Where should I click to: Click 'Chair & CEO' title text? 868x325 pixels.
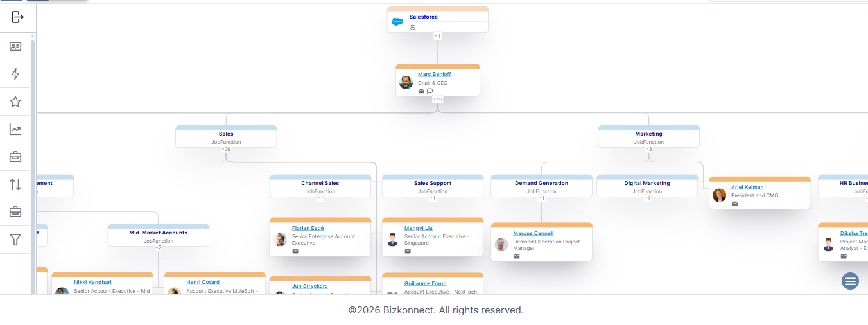click(433, 83)
